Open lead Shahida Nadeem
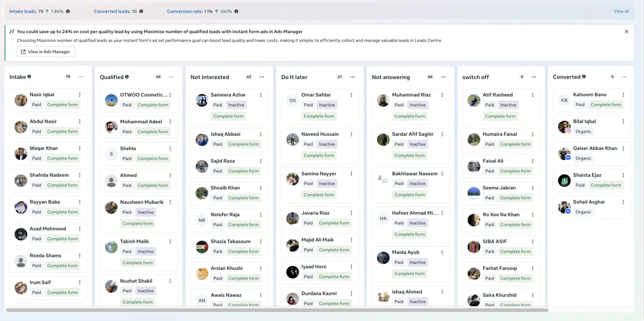This screenshot has width=644, height=321. pyautogui.click(x=49, y=175)
